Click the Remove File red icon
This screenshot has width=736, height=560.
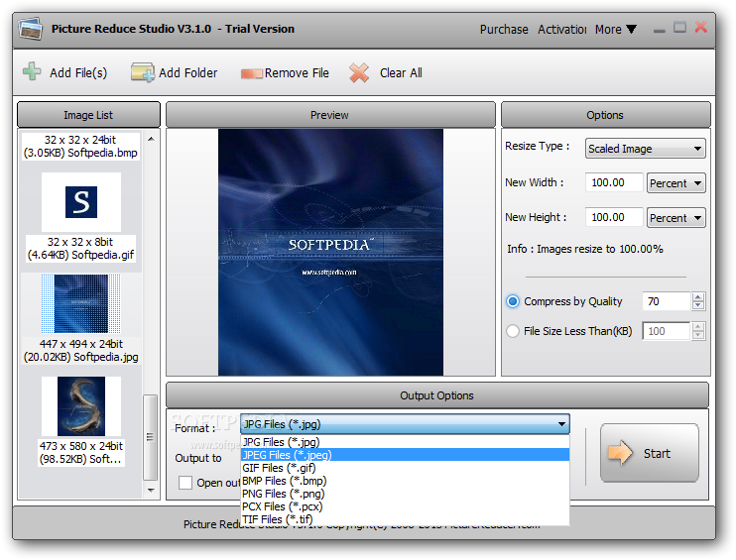(x=252, y=73)
